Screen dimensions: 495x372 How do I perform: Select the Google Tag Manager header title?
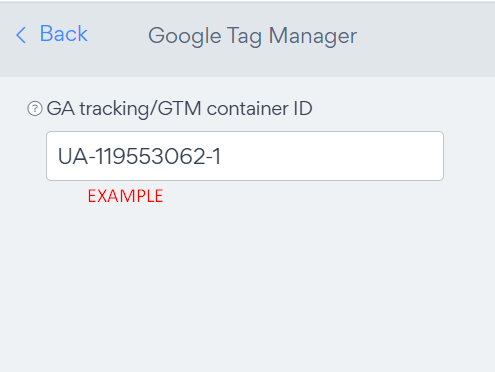pyautogui.click(x=252, y=36)
